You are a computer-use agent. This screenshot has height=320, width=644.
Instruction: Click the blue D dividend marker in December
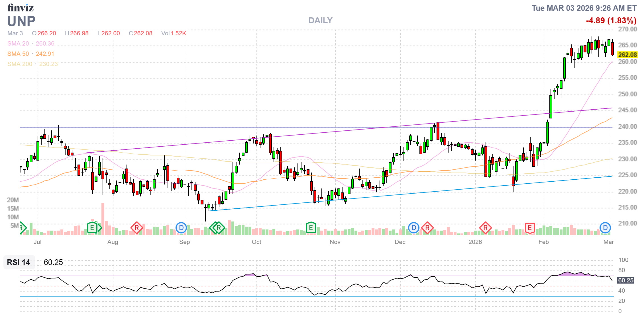click(414, 228)
